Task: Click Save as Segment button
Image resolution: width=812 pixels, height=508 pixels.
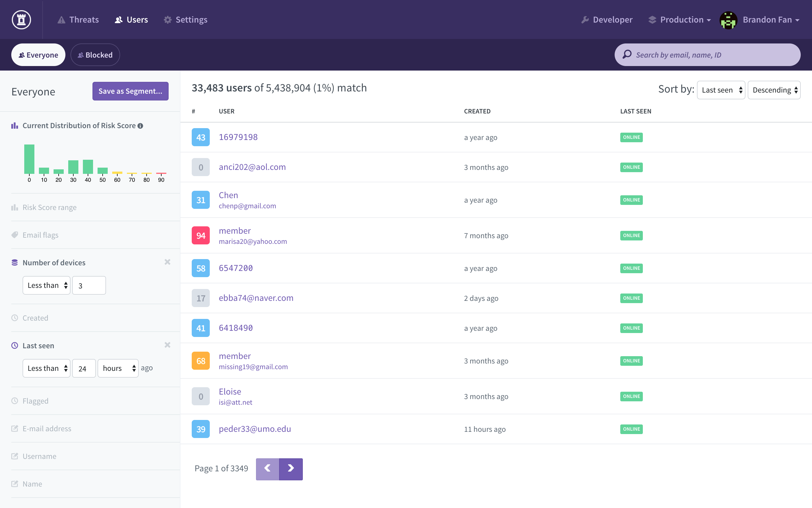Action: point(131,91)
